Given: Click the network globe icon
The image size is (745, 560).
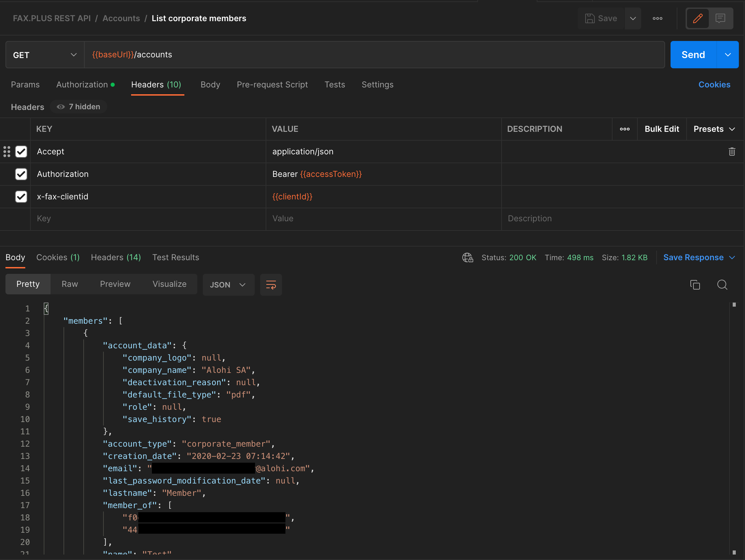Looking at the screenshot, I should (x=467, y=257).
